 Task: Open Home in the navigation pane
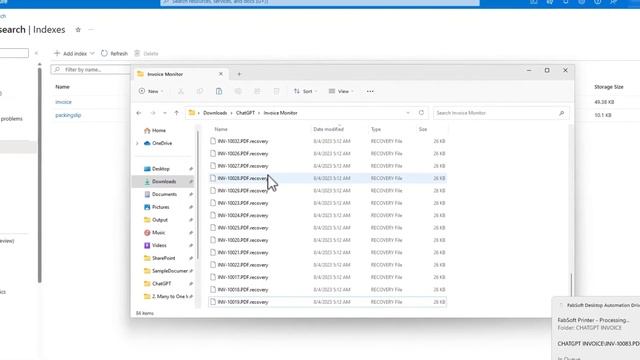[x=155, y=131]
